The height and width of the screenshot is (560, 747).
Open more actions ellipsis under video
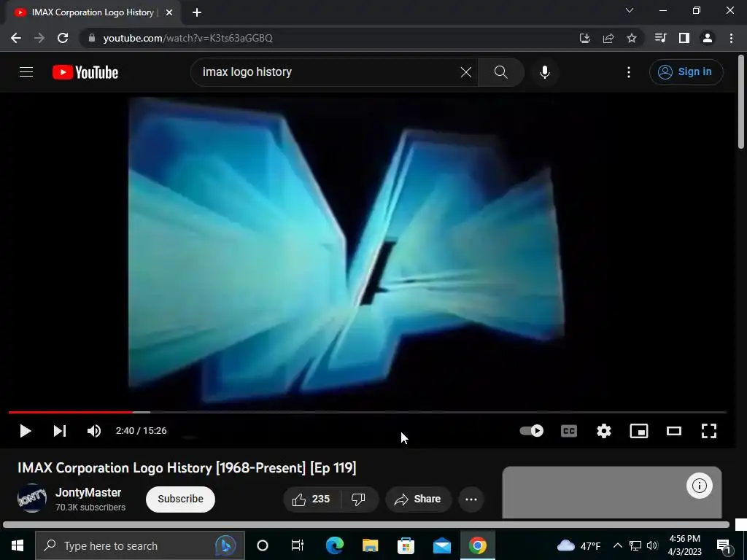(471, 499)
